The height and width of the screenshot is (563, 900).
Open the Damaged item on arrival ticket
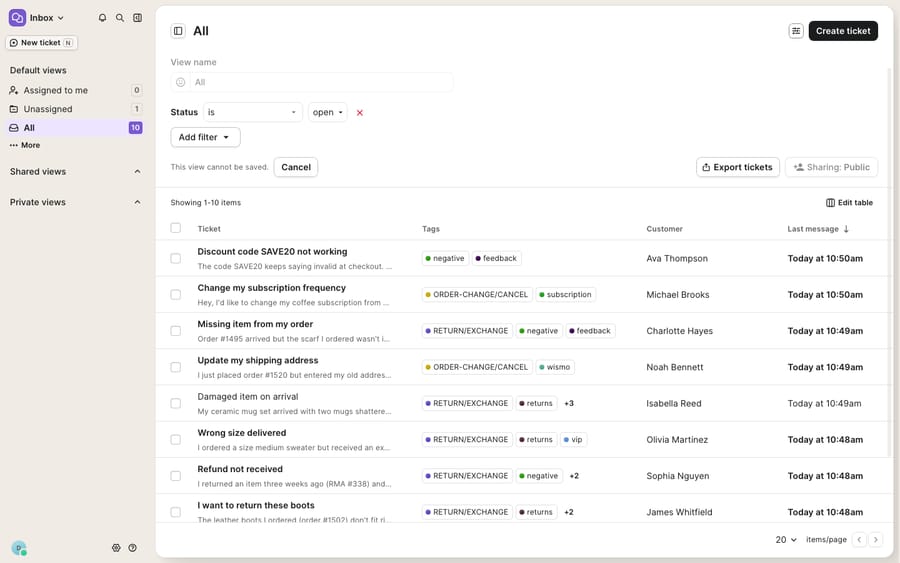pos(247,397)
